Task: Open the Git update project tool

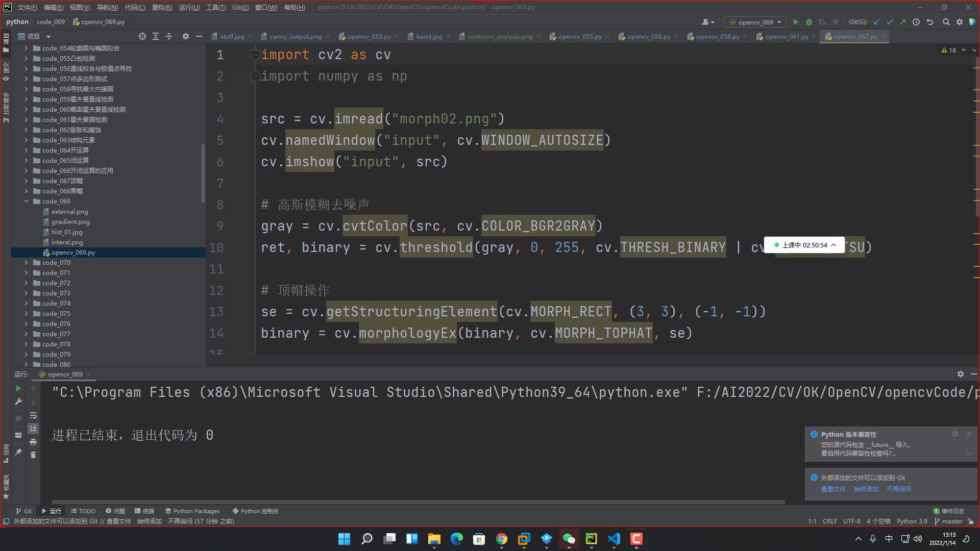Action: click(x=876, y=22)
